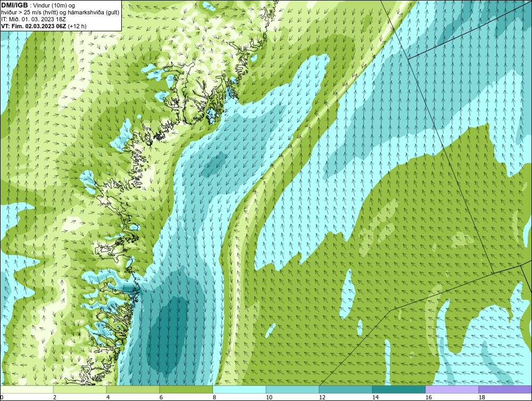Click the DMI/IGB title text

[14, 5]
